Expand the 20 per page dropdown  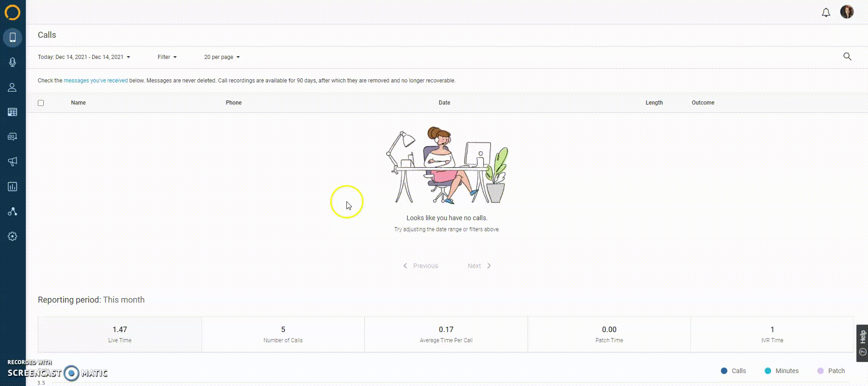point(222,57)
